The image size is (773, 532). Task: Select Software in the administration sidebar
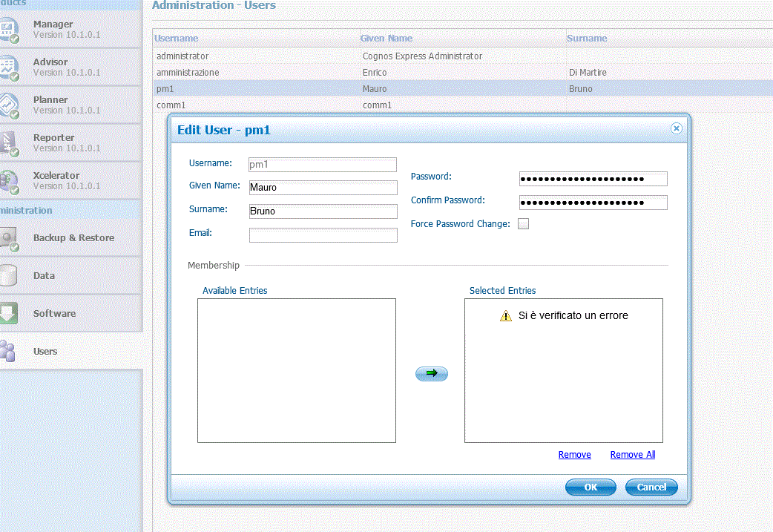tap(71, 314)
